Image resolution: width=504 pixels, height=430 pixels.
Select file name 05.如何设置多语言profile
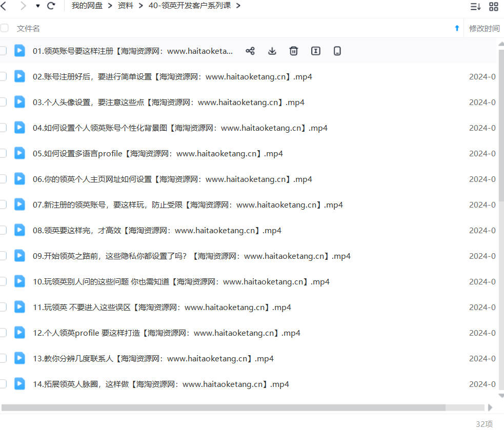point(158,154)
